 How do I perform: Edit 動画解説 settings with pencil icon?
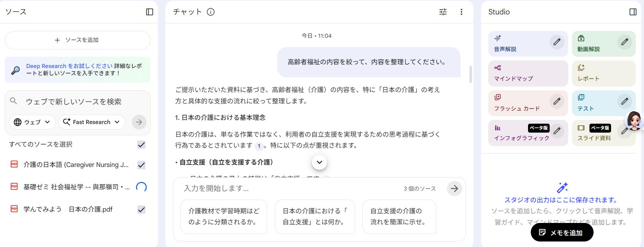pyautogui.click(x=624, y=42)
